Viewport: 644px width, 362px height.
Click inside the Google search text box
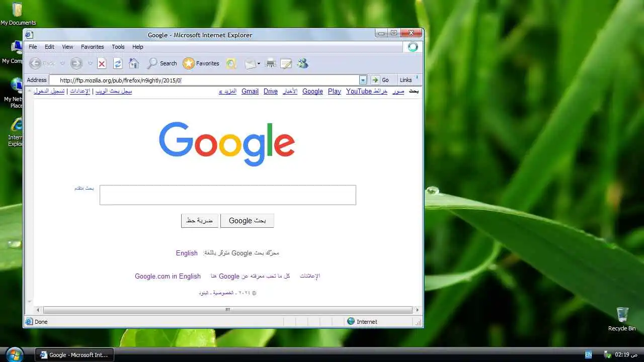228,195
